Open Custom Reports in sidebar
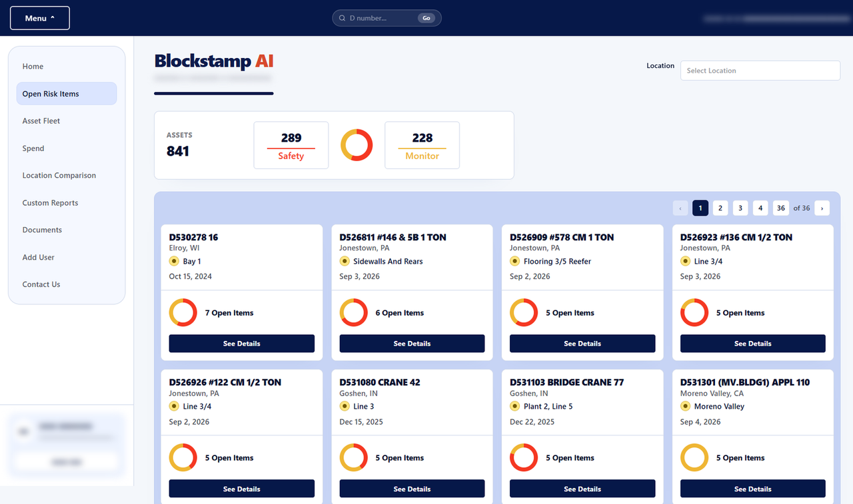Viewport: 853px width, 504px height. coord(67,203)
